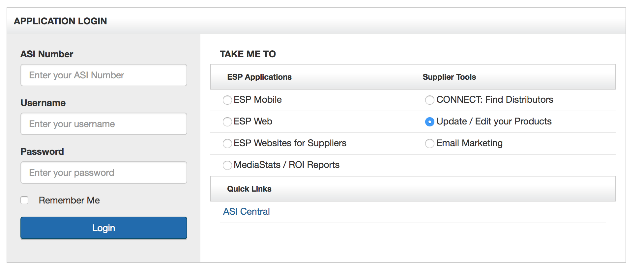Select the ESP Mobile radio button
The image size is (644, 268).
(227, 100)
